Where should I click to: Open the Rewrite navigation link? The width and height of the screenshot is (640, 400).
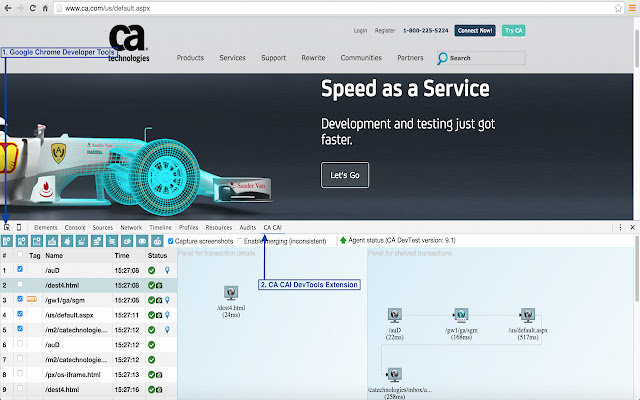313,58
